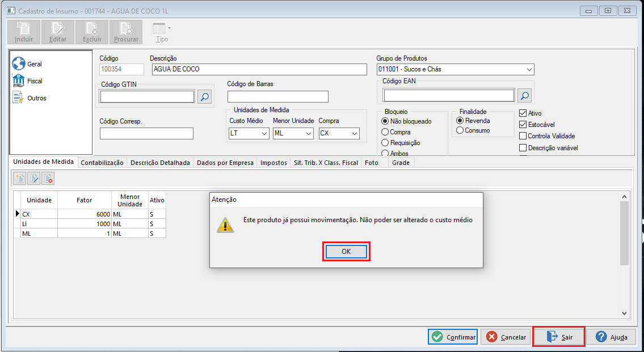Switch to the Contabilização tab
Screen dimensions: 644x352
tap(102, 163)
